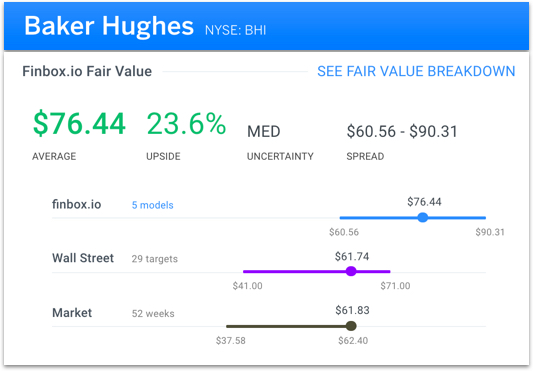The image size is (533, 371).
Task: Click the MED uncertainty indicator
Action: pyautogui.click(x=264, y=131)
